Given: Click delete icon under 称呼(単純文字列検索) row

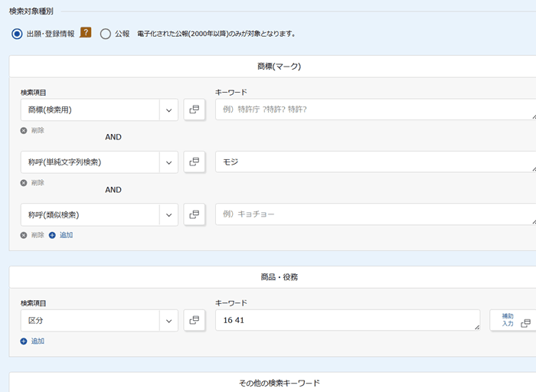Looking at the screenshot, I should click(24, 183).
